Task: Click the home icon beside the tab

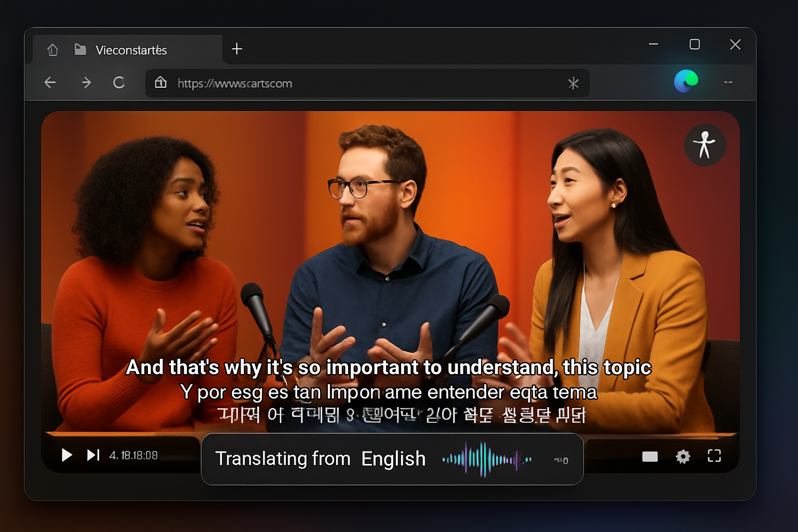Action: click(x=52, y=49)
